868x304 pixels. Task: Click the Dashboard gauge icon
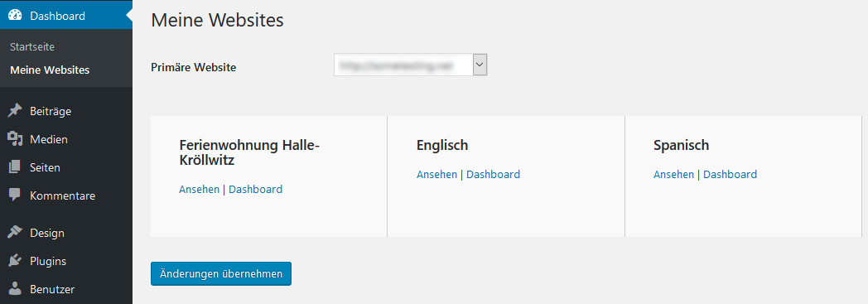pyautogui.click(x=16, y=16)
